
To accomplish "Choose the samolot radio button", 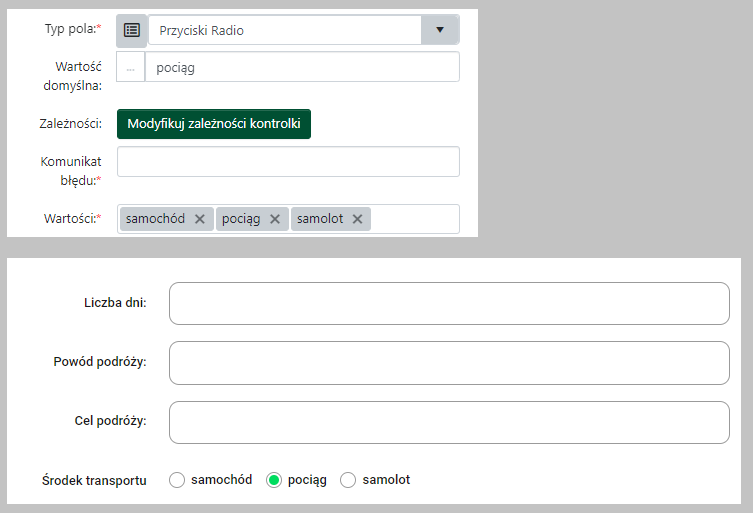I will pos(348,480).
